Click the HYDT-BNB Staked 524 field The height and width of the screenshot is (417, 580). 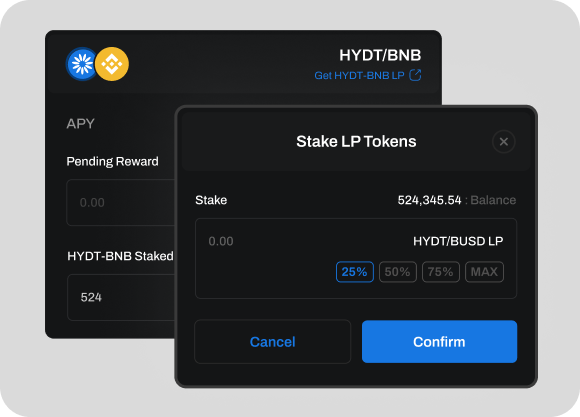[121, 297]
